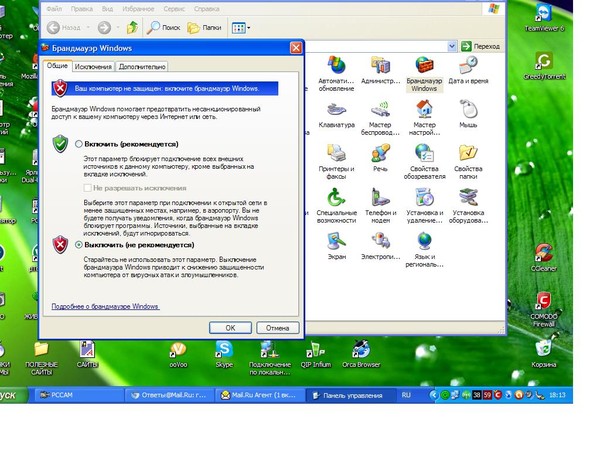Image resolution: width=600 pixels, height=450 pixels.
Task: Open Свойства папки icon
Action: tap(468, 161)
